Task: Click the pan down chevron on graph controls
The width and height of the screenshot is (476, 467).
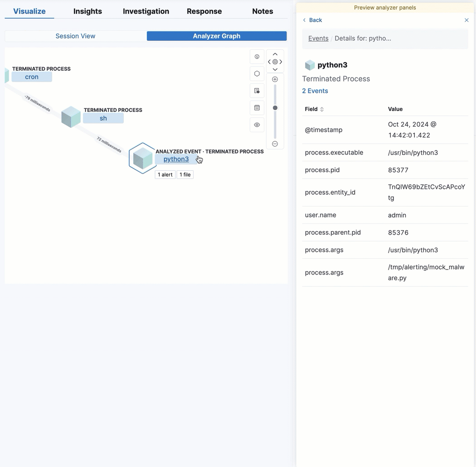Action: (x=275, y=70)
